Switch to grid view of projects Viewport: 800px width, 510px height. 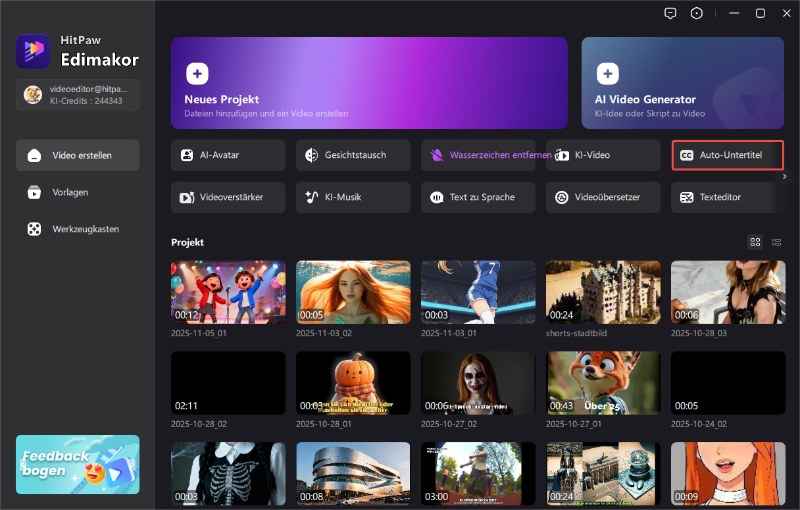(x=755, y=242)
